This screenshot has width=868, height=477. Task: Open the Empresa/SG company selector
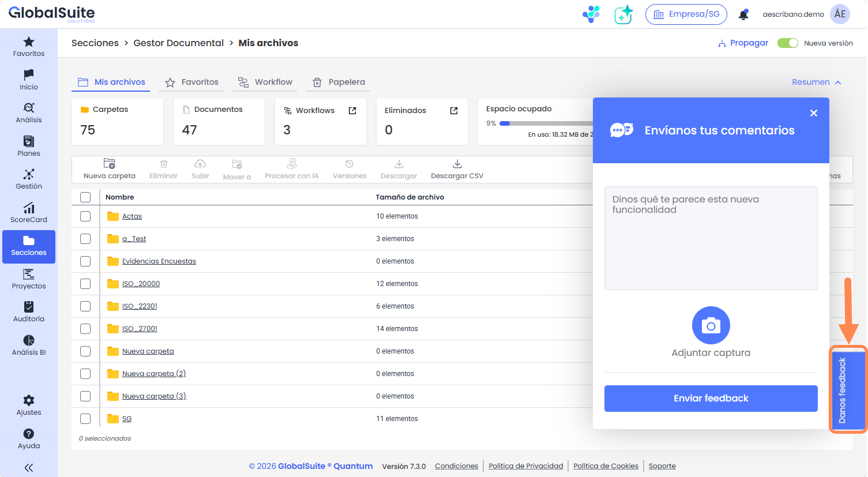coord(686,14)
